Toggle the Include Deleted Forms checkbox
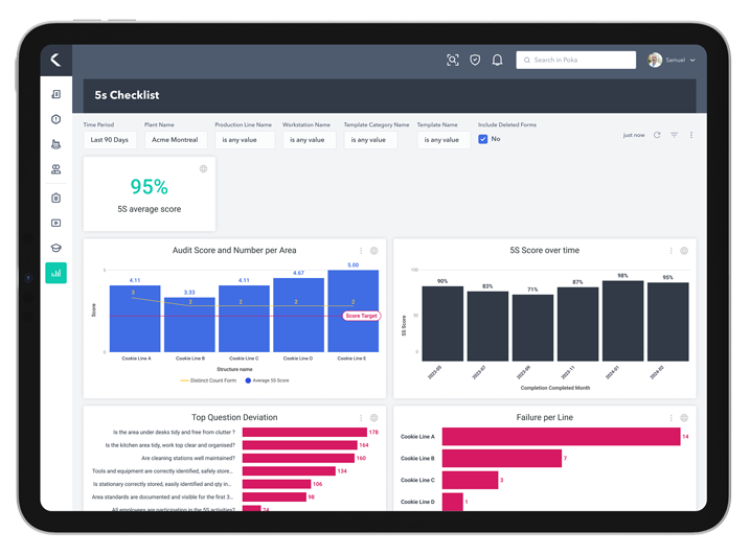 483,139
